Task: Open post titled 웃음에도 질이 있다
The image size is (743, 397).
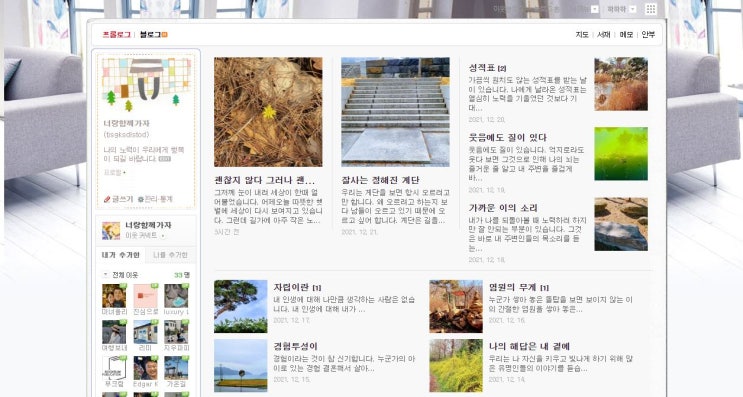Action: click(507, 138)
